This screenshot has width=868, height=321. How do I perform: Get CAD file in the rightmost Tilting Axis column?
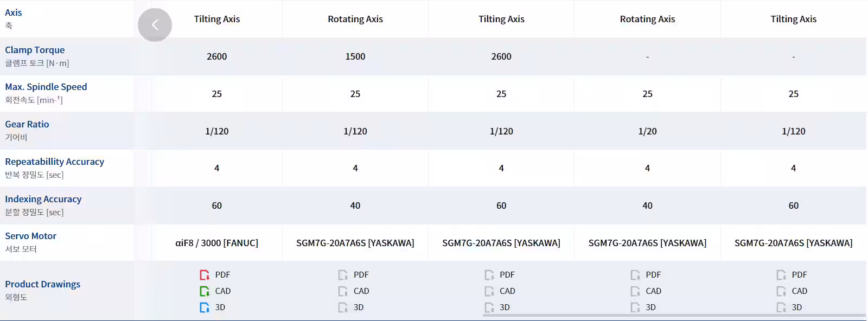[792, 291]
